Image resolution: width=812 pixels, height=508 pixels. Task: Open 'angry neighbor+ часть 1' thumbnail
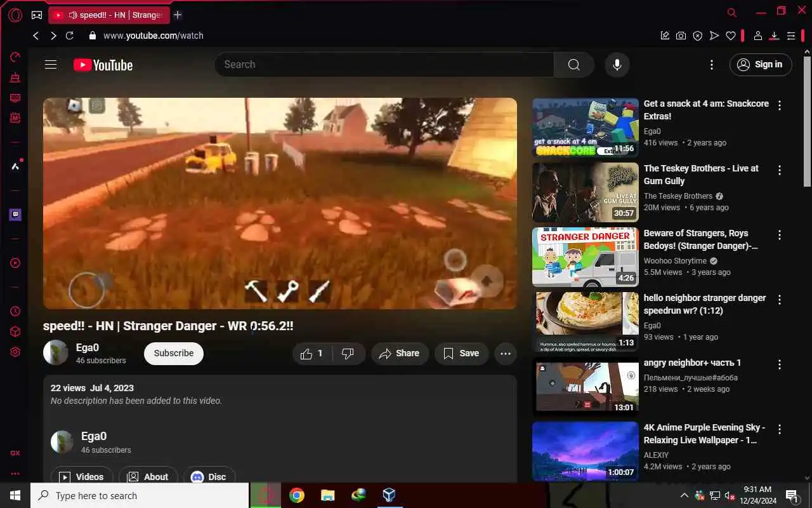[586, 387]
